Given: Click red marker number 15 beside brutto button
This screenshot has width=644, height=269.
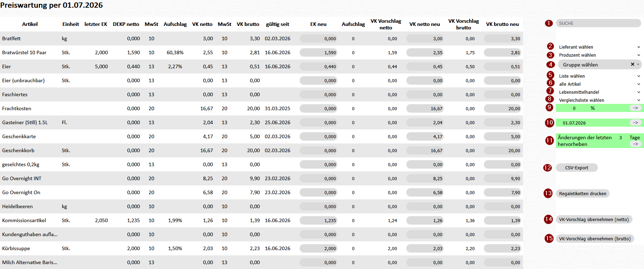Looking at the screenshot, I should [x=549, y=239].
